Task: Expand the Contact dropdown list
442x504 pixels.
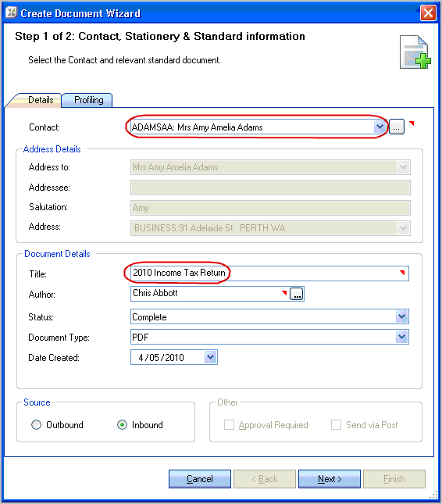Action: (x=380, y=127)
